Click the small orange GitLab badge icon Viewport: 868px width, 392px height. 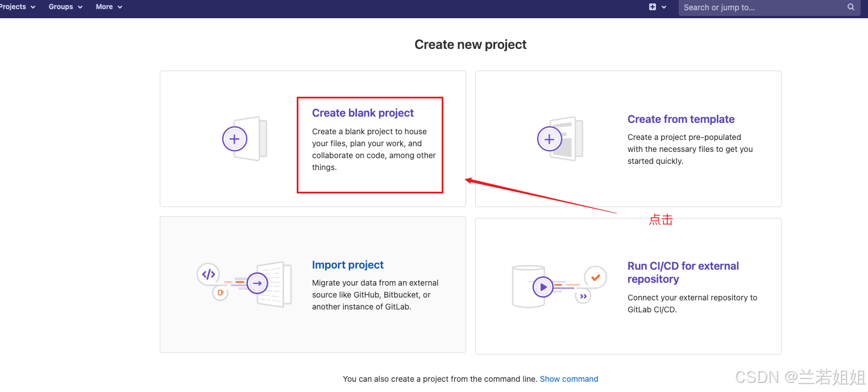pos(220,293)
